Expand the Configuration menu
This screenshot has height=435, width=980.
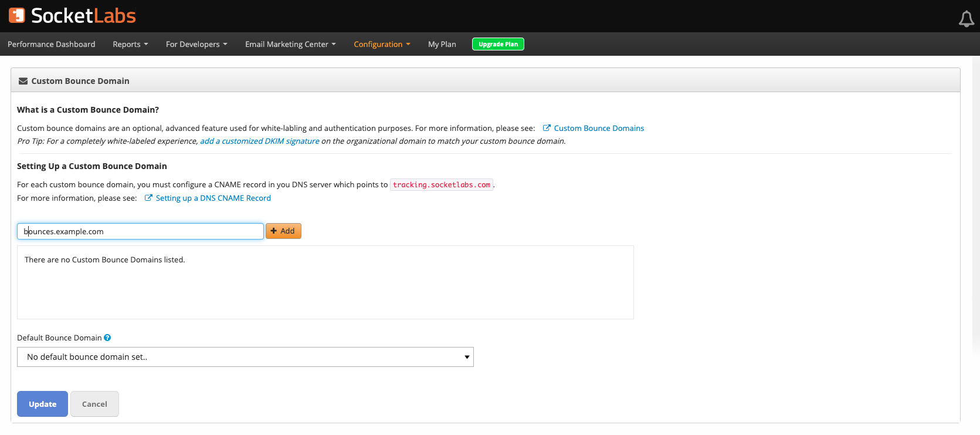point(382,44)
